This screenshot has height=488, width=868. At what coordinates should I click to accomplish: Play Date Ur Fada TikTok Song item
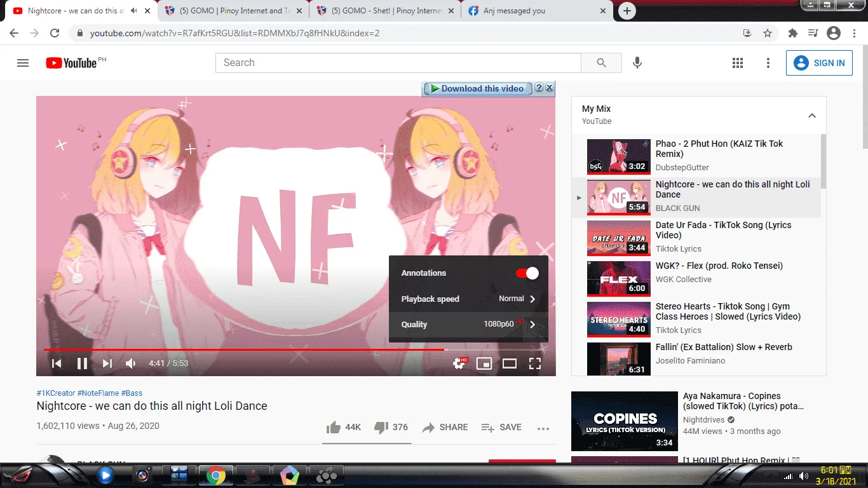pos(696,238)
